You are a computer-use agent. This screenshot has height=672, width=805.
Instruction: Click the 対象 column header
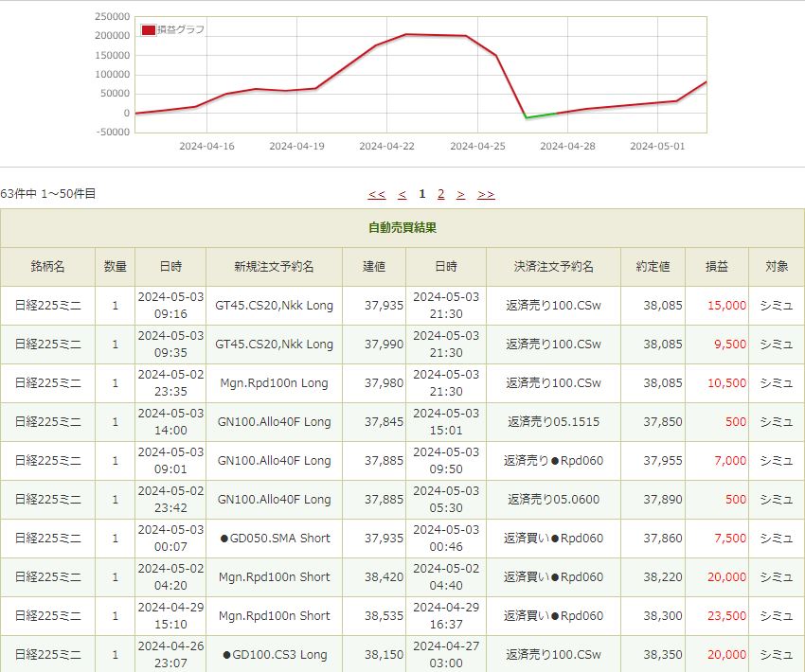tap(777, 267)
